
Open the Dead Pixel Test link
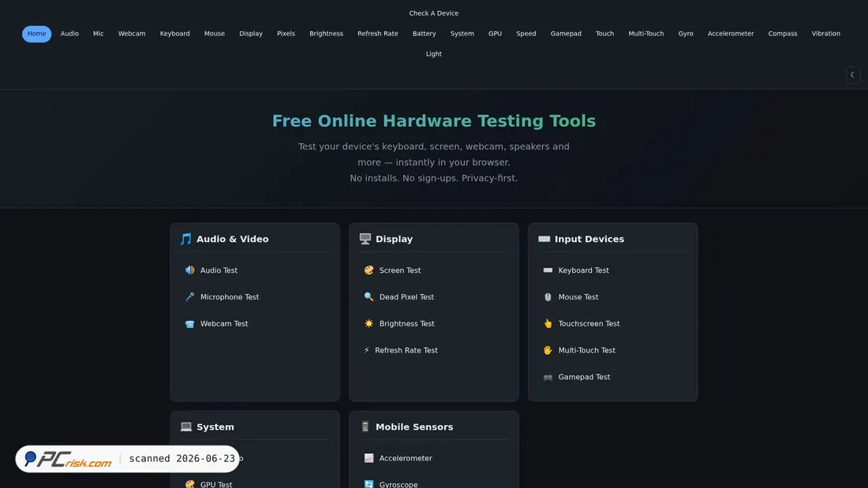pyautogui.click(x=406, y=297)
